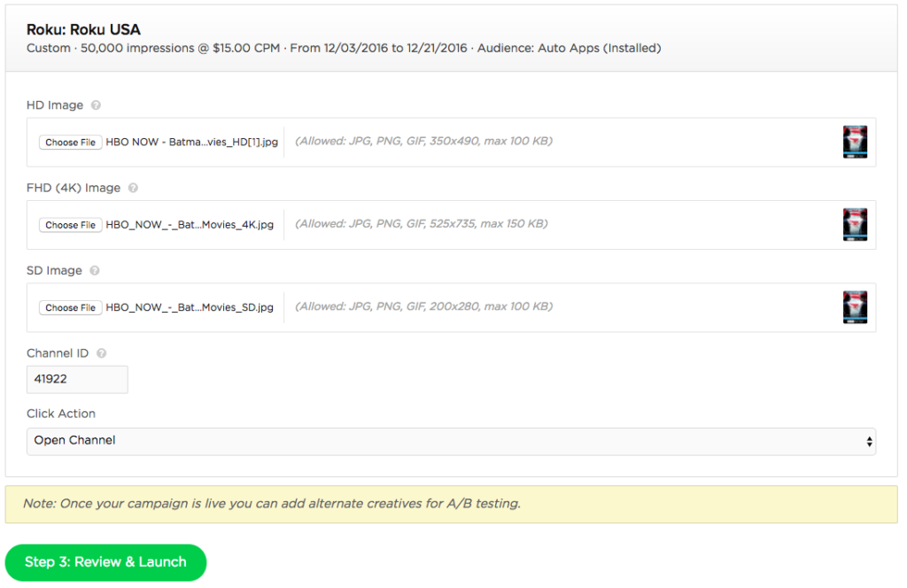The height and width of the screenshot is (588, 907).
Task: Open the FHD (4K) Image preview thumbnail
Action: (855, 225)
